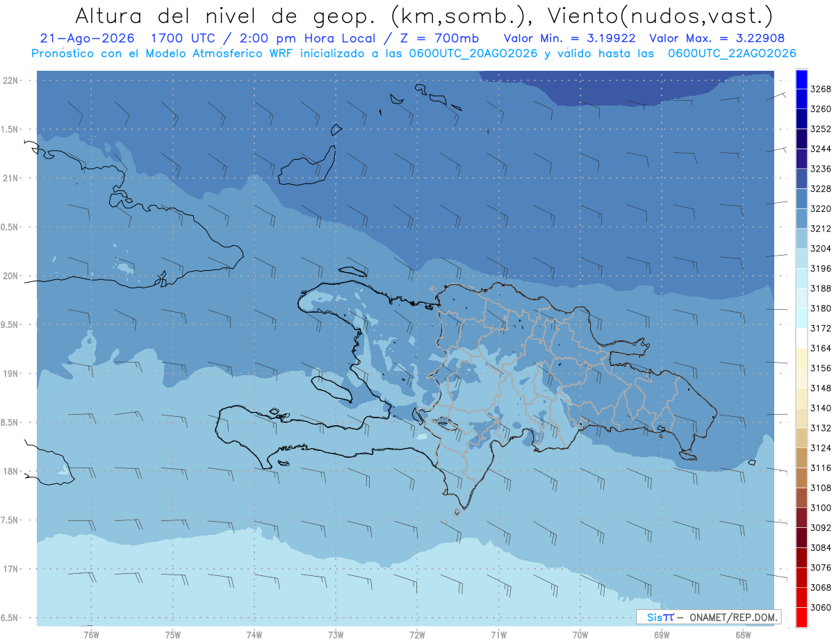This screenshot has width=834, height=644.
Task: Click the '3108' color scale value
Action: (821, 488)
